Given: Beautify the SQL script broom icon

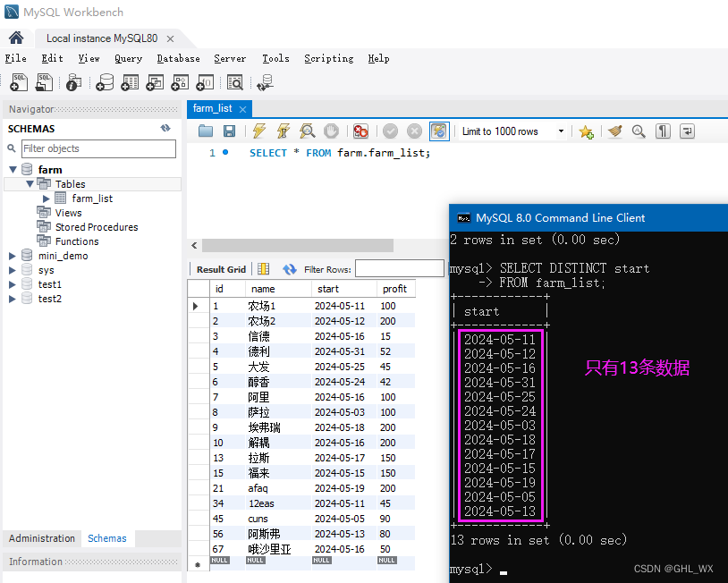Looking at the screenshot, I should coord(615,131).
